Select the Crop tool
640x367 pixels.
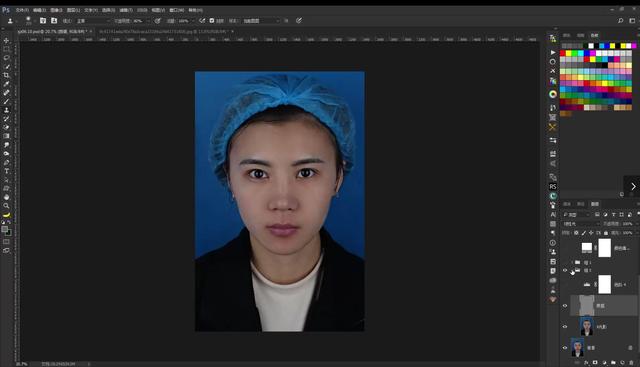(6, 75)
